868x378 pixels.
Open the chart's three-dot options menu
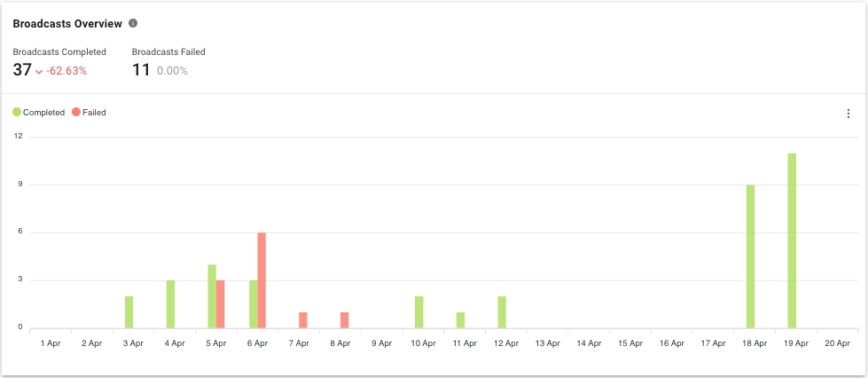(848, 114)
